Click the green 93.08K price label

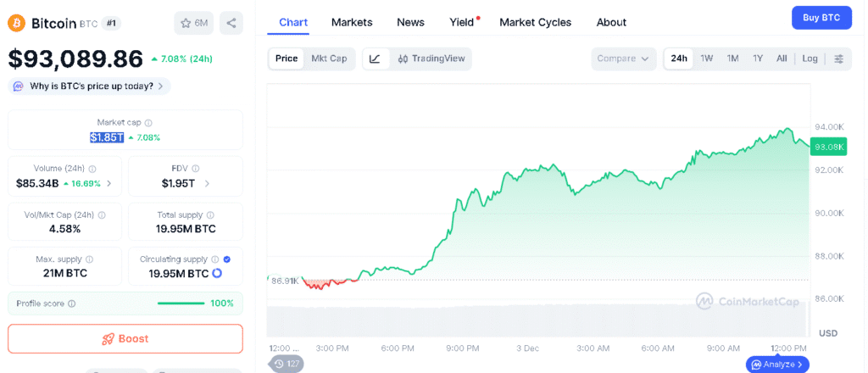pos(829,148)
